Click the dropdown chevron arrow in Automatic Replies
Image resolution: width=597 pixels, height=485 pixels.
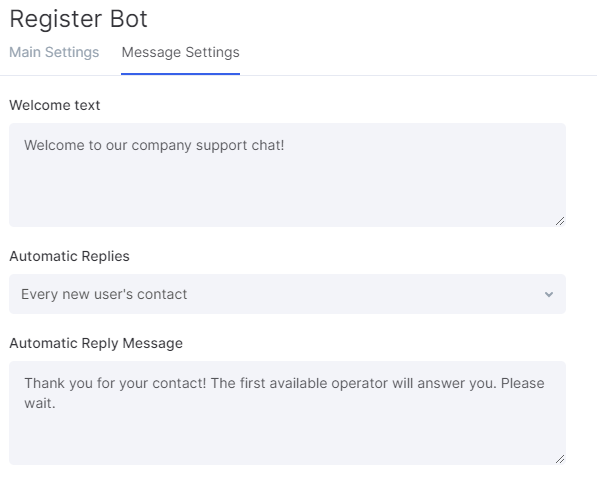click(x=549, y=294)
